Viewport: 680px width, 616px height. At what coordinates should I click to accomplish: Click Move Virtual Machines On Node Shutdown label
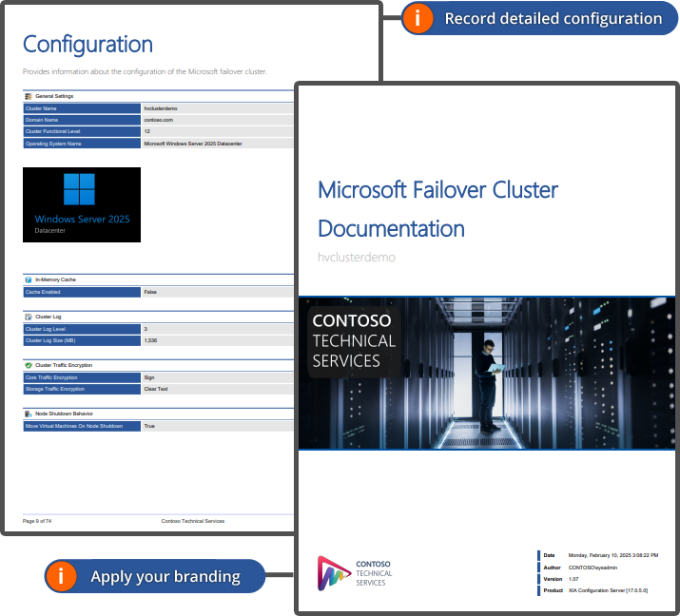[82, 426]
